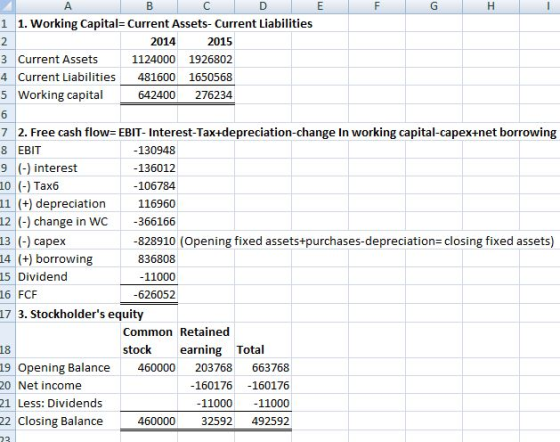560x442 pixels.
Task: Click the 'Current Liabilities' label cell
Action: click(68, 77)
